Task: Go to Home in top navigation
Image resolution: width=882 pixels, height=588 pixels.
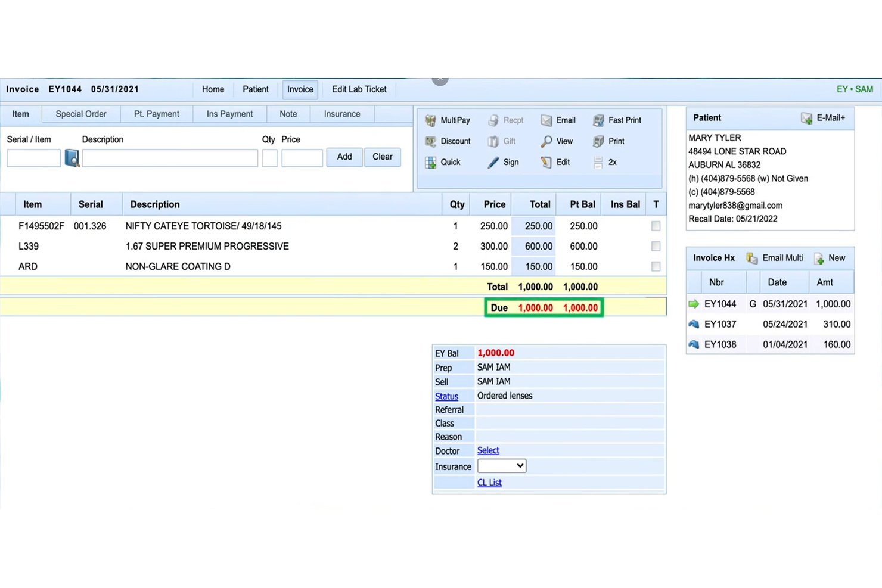Action: pos(213,89)
